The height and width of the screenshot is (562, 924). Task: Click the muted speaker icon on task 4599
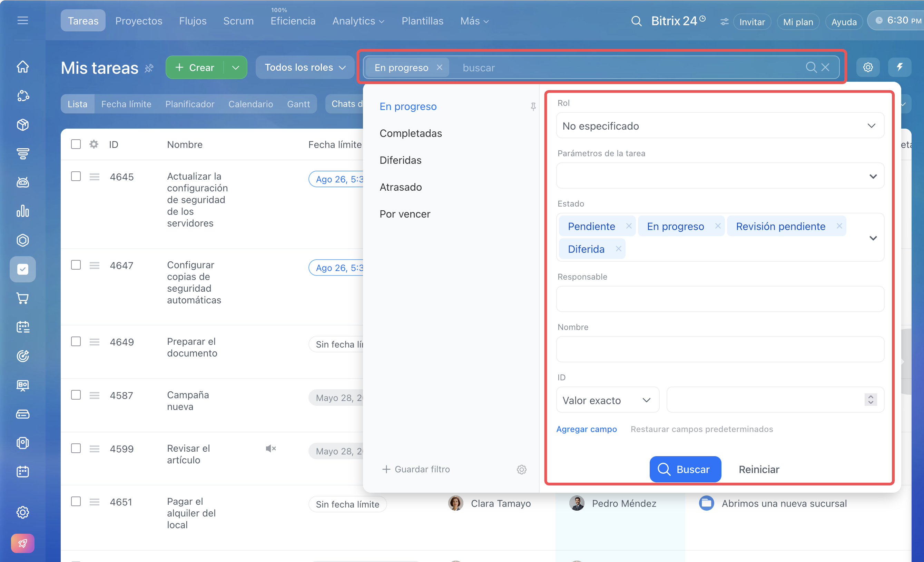point(271,449)
